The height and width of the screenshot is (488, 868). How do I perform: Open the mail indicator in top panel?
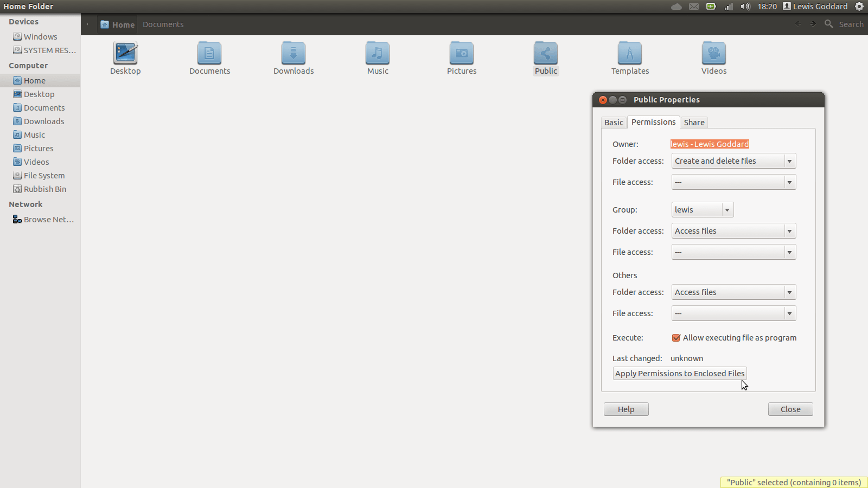(694, 7)
